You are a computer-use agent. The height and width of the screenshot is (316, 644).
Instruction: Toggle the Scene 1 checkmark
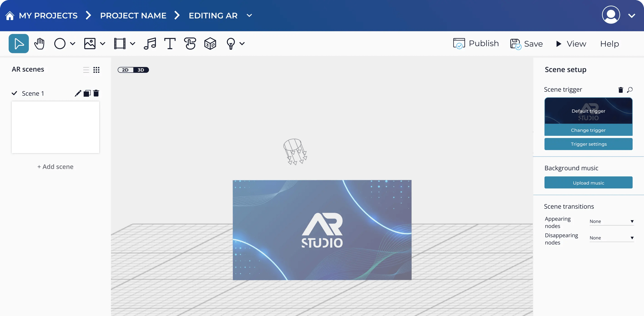[14, 93]
